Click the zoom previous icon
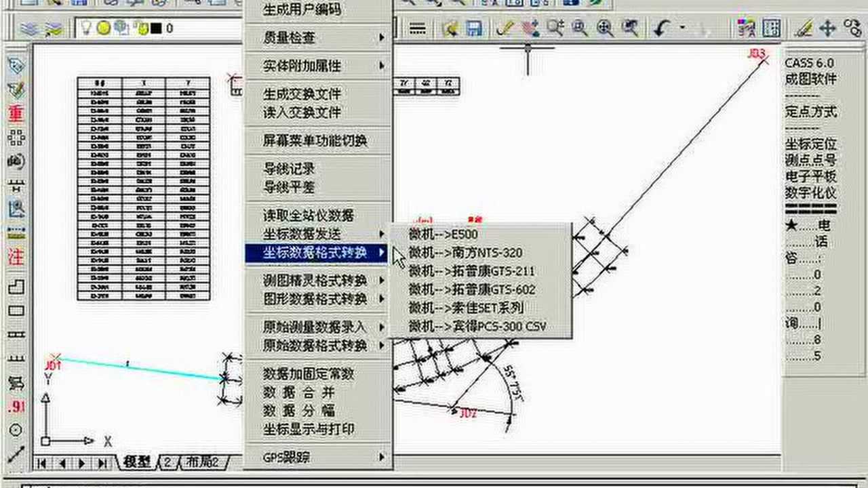Screen dimensions: 868x488 point(630,28)
